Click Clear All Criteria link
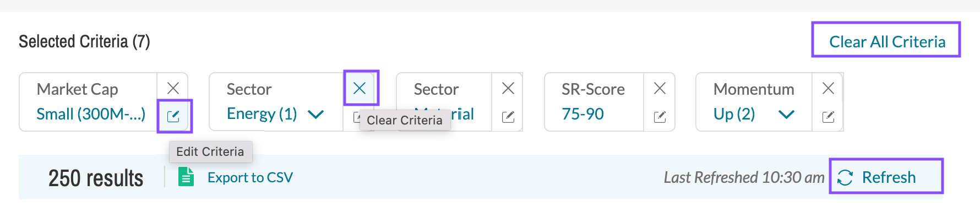980x217 pixels. [887, 42]
